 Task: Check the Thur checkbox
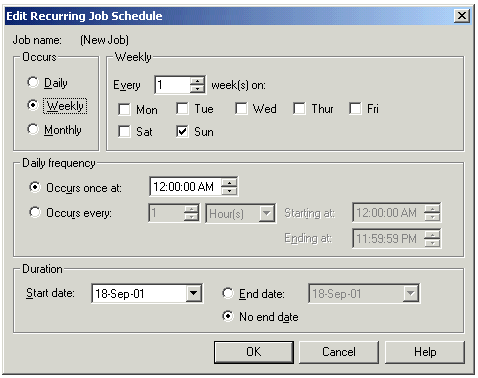[299, 109]
